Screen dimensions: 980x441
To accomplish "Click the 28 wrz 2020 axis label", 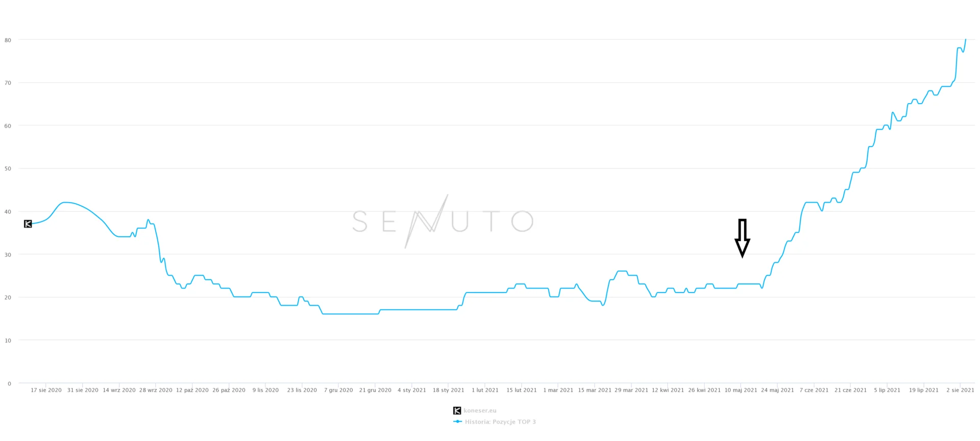I will click(156, 390).
